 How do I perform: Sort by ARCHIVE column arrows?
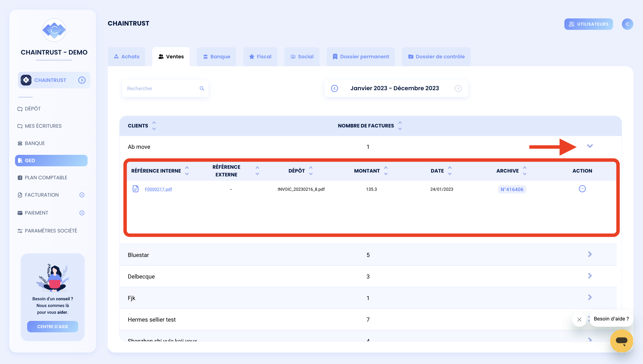(525, 171)
